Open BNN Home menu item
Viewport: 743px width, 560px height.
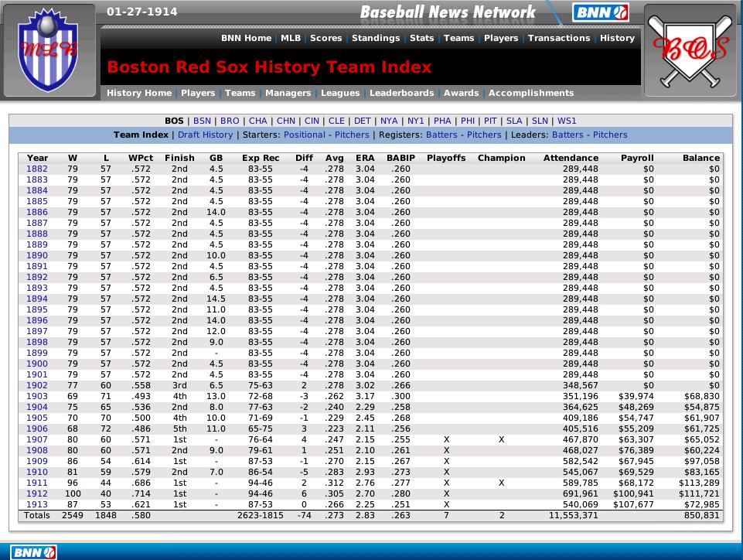pyautogui.click(x=246, y=38)
